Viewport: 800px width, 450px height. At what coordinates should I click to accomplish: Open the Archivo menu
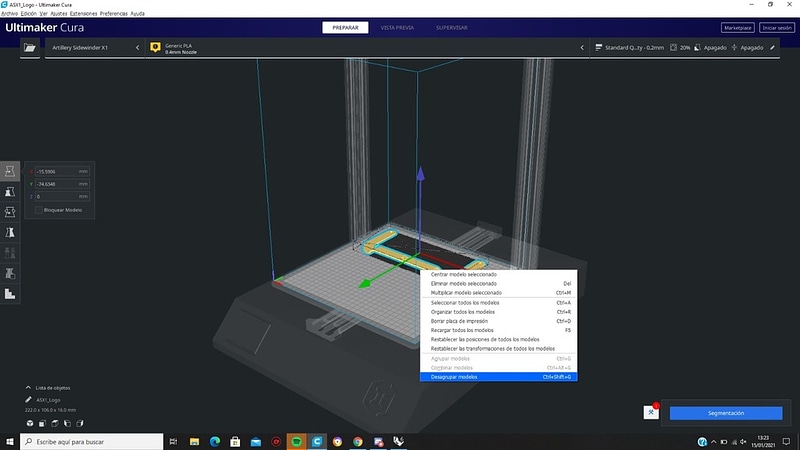point(10,14)
